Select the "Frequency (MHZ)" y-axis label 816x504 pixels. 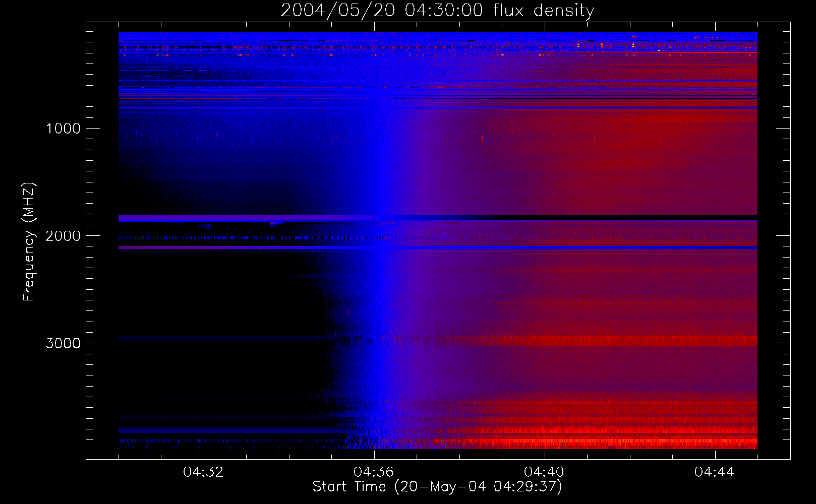[x=29, y=242]
